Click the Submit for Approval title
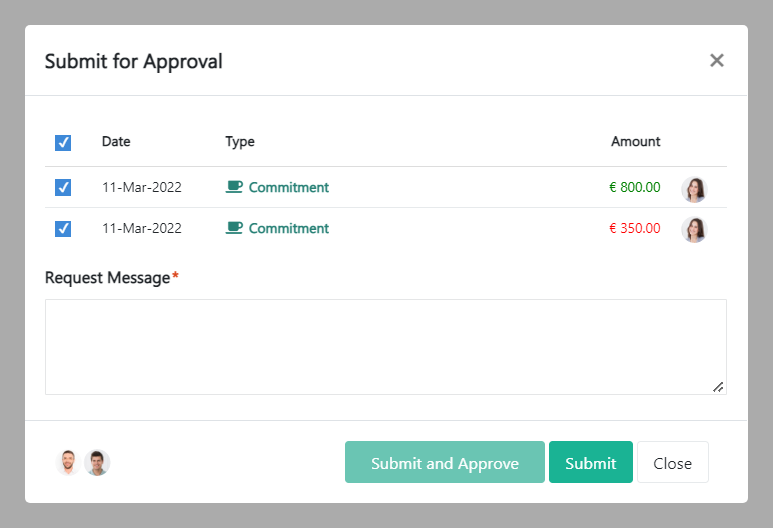The image size is (773, 528). pos(134,62)
